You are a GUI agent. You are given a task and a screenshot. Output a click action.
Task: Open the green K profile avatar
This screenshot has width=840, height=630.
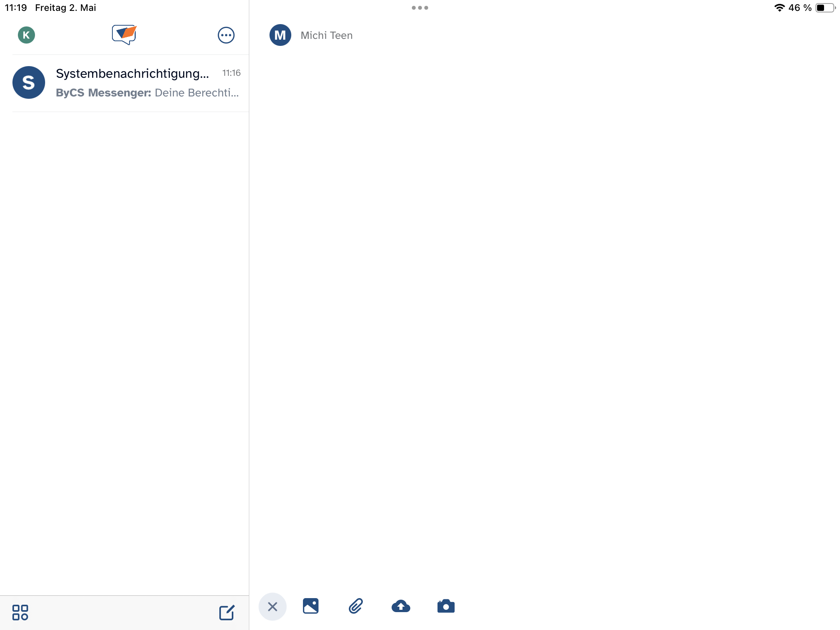click(x=26, y=35)
